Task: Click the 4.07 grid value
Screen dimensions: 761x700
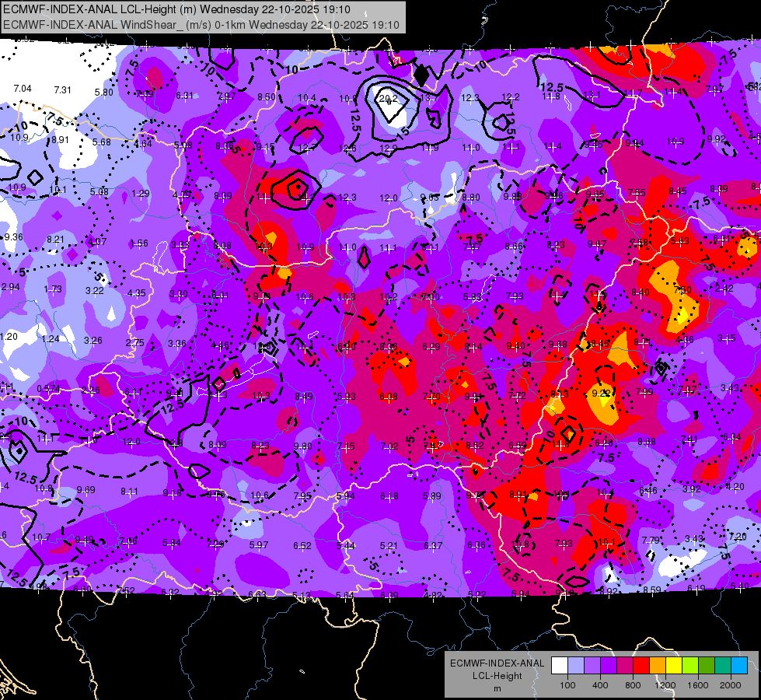Action: coord(97,241)
